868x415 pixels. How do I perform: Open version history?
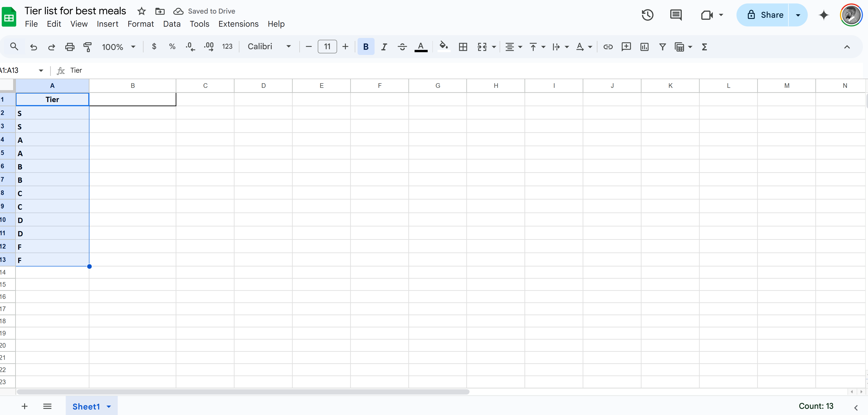coord(647,15)
